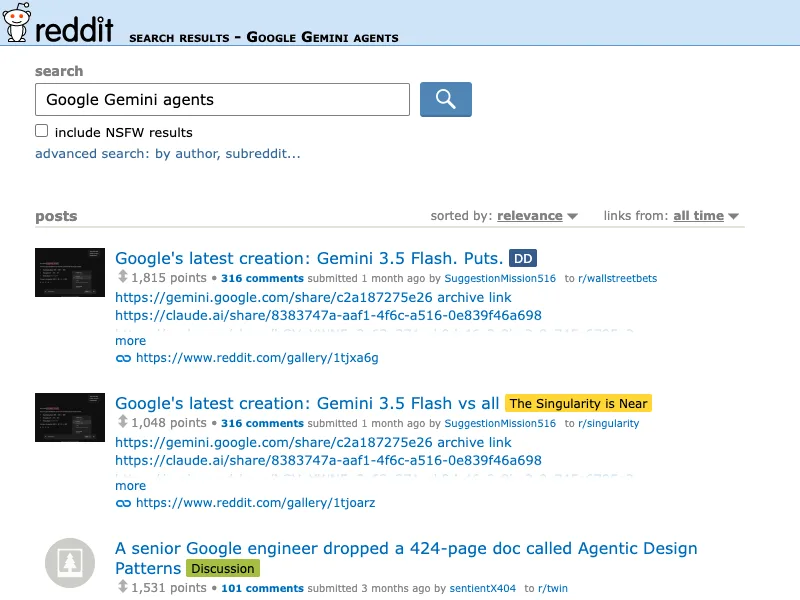Go to r/singularity subreddit
This screenshot has height=600, width=800.
point(608,423)
